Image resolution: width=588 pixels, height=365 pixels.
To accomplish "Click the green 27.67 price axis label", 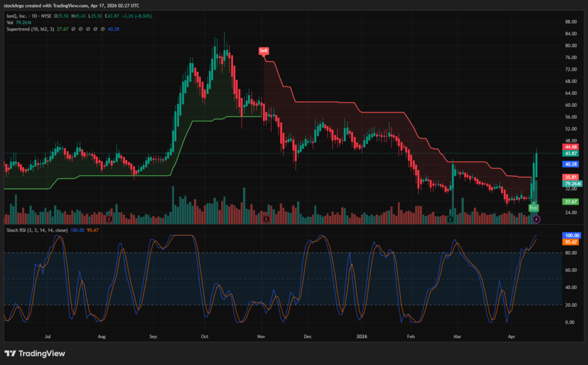I will pyautogui.click(x=571, y=202).
